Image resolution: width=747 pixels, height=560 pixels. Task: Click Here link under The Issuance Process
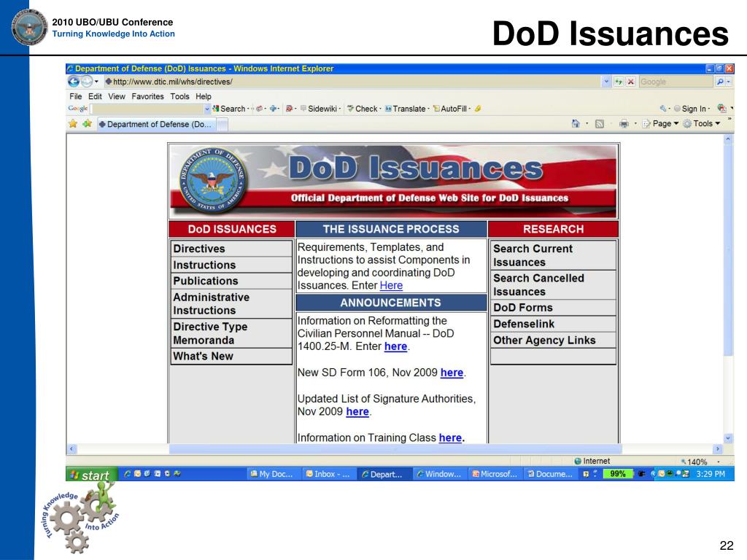point(391,285)
